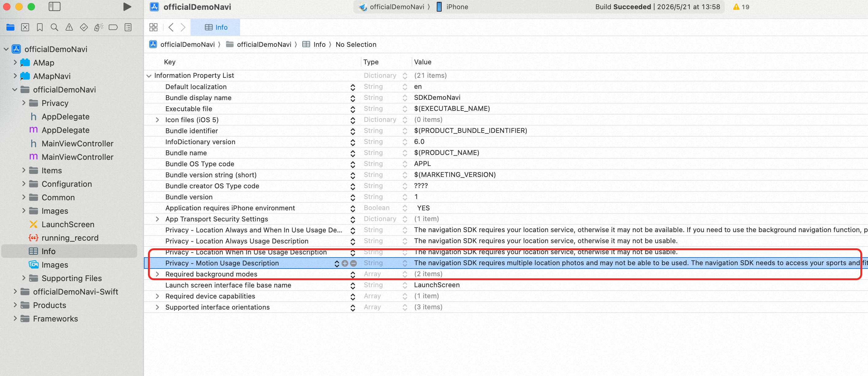The width and height of the screenshot is (868, 376).
Task: Select the SDKDemoNavi value cell
Action: coord(437,98)
